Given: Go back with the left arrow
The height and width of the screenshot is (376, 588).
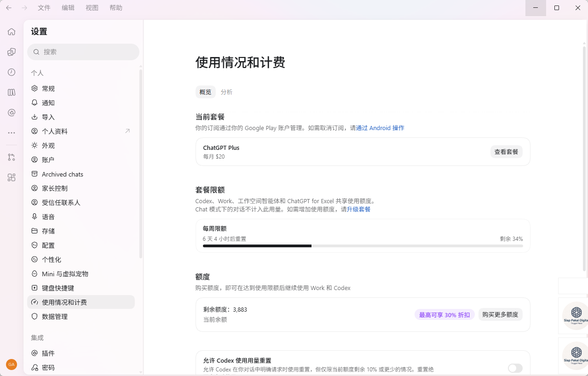Looking at the screenshot, I should click(9, 8).
